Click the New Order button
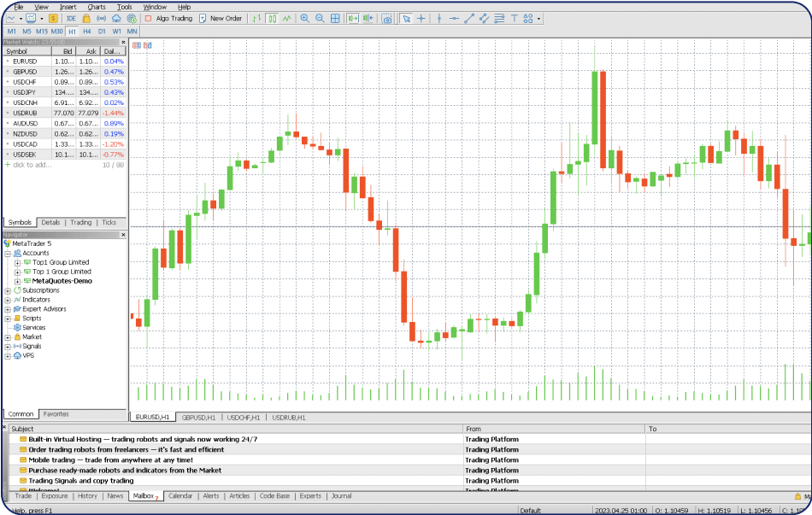This screenshot has height=515, width=812. click(221, 18)
